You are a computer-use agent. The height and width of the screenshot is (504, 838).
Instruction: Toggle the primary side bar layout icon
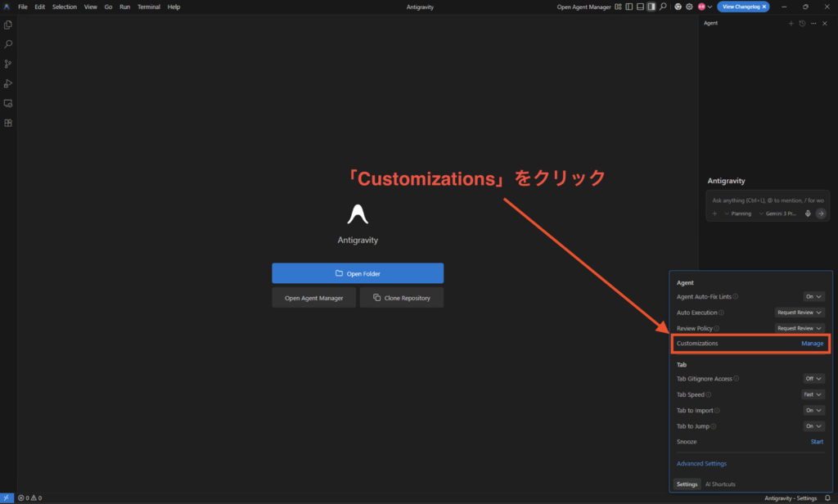coord(629,7)
